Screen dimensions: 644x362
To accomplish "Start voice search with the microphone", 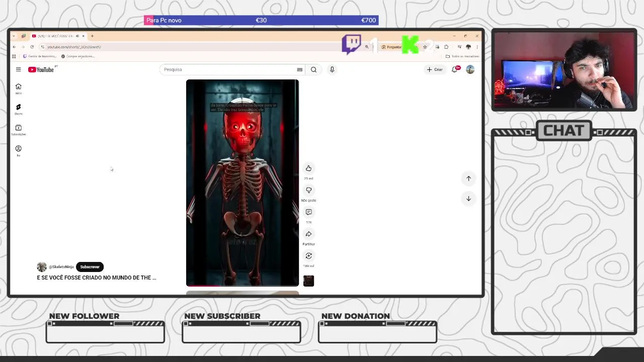I will click(x=332, y=69).
